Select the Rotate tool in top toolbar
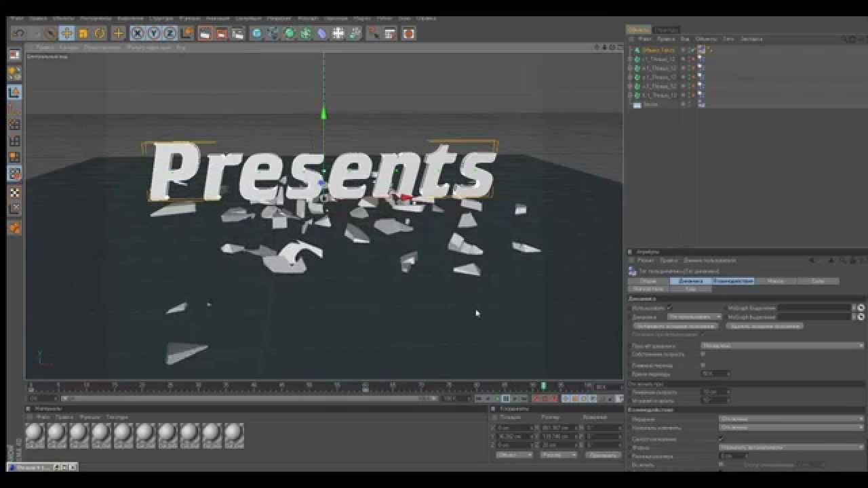The image size is (868, 488). click(x=100, y=33)
